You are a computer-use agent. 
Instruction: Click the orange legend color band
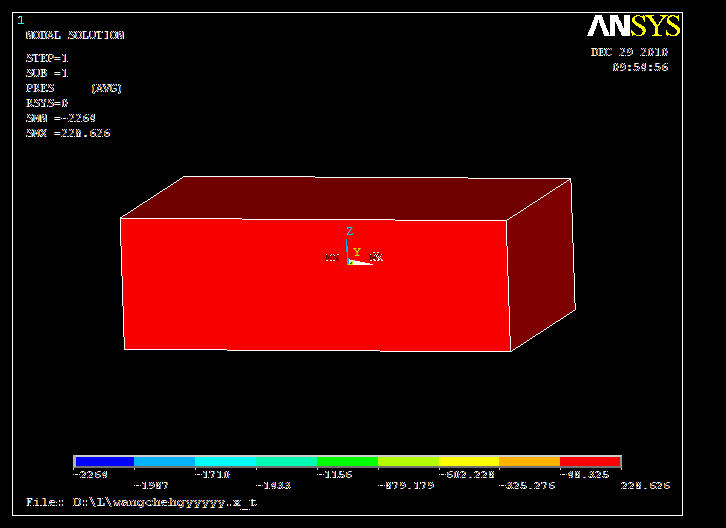click(x=529, y=462)
